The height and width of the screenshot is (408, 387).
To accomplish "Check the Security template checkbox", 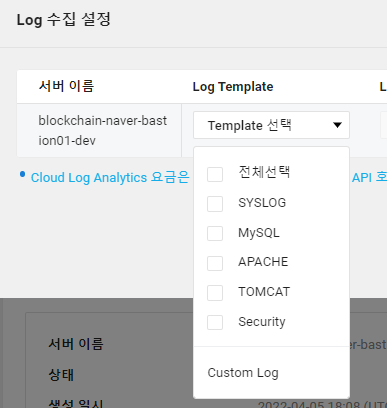I will (215, 322).
